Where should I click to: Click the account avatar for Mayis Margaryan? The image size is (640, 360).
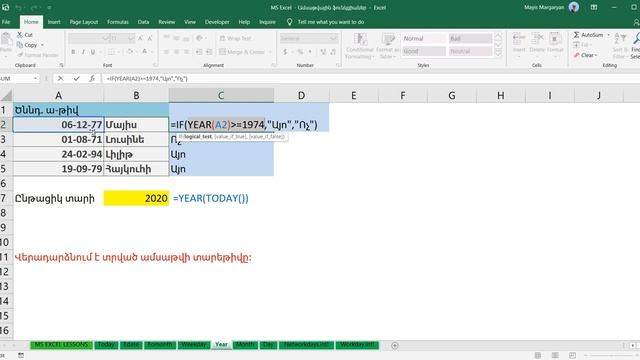tap(574, 7)
